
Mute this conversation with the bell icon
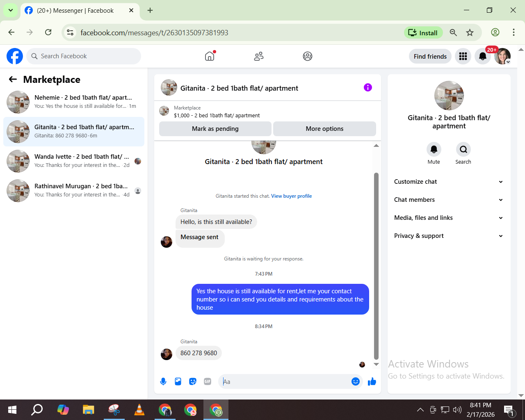(434, 149)
